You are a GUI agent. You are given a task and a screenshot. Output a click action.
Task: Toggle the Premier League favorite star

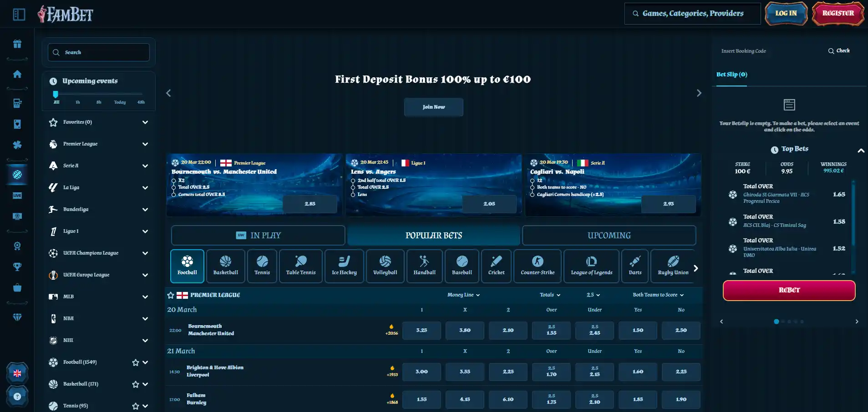171,295
